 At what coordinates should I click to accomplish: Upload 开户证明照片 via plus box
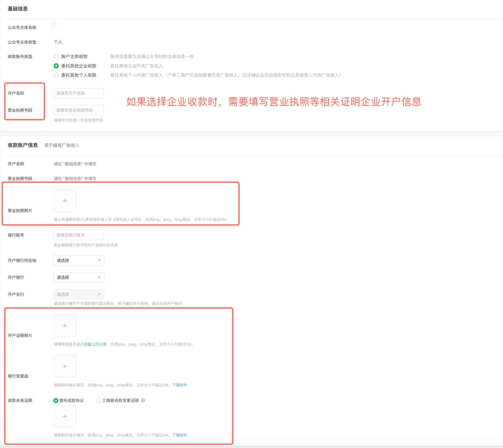[65, 326]
